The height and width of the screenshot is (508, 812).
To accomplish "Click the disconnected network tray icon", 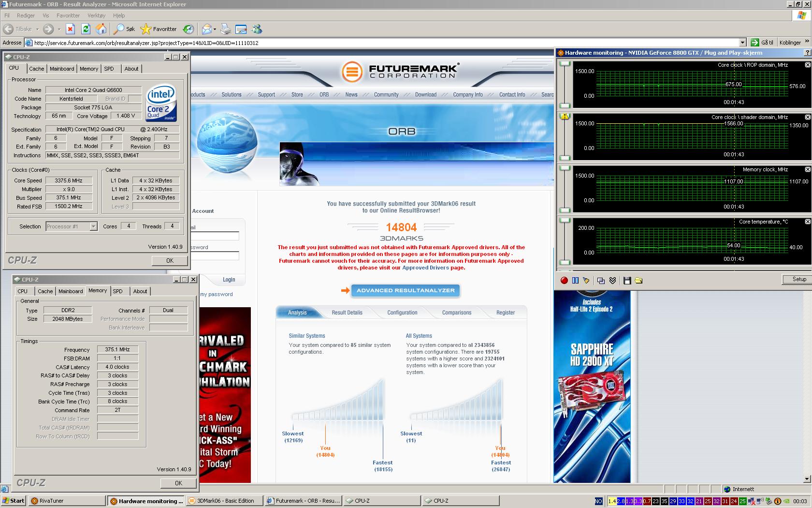I will [751, 501].
